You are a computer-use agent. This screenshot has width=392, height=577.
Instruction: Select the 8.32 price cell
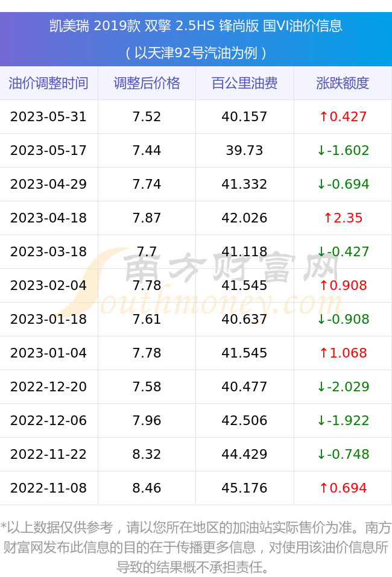pos(147,454)
